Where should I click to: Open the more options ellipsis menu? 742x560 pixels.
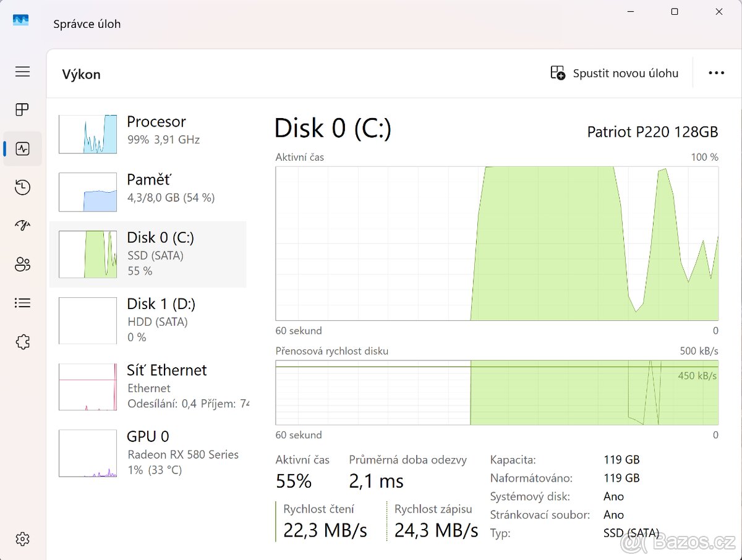[x=715, y=72]
